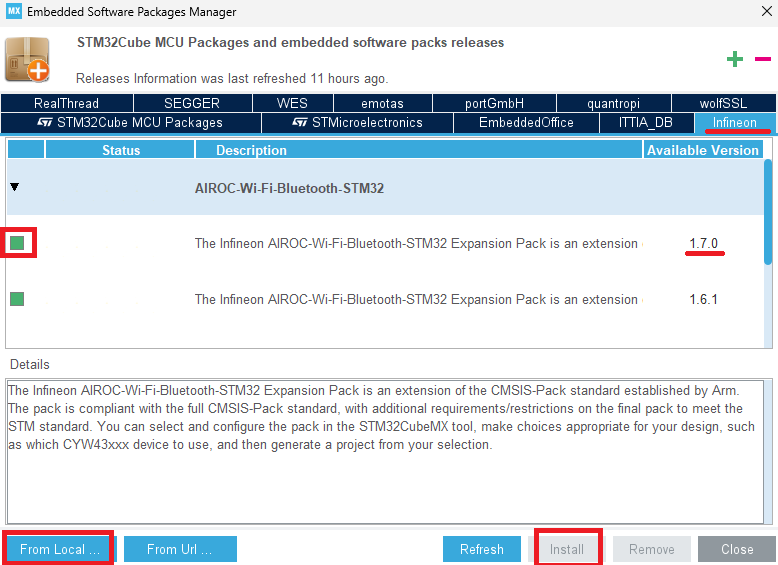Collapse the AIROC-Wi-Fi-Bluetooth-STM32 group

(14, 187)
